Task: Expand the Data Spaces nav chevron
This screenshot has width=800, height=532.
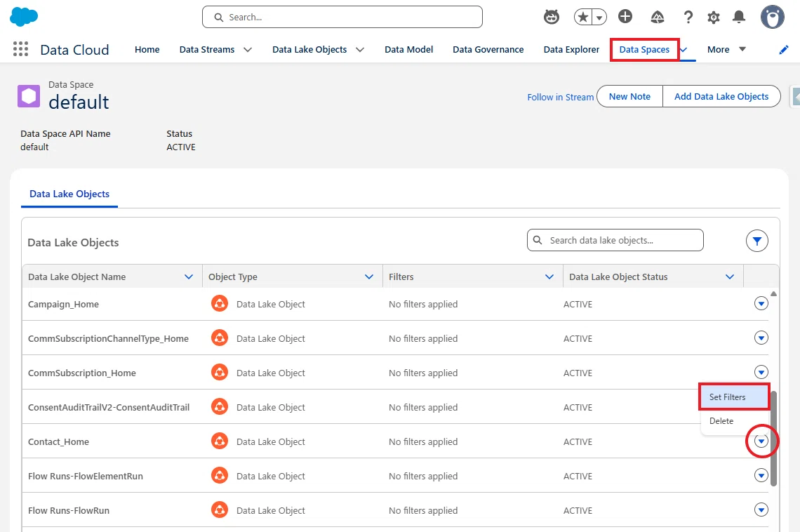Action: click(x=684, y=49)
